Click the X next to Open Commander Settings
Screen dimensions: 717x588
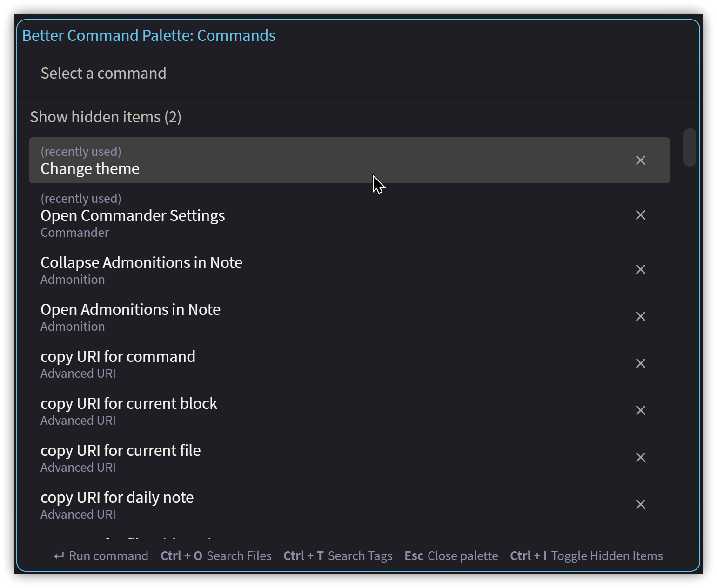point(641,215)
